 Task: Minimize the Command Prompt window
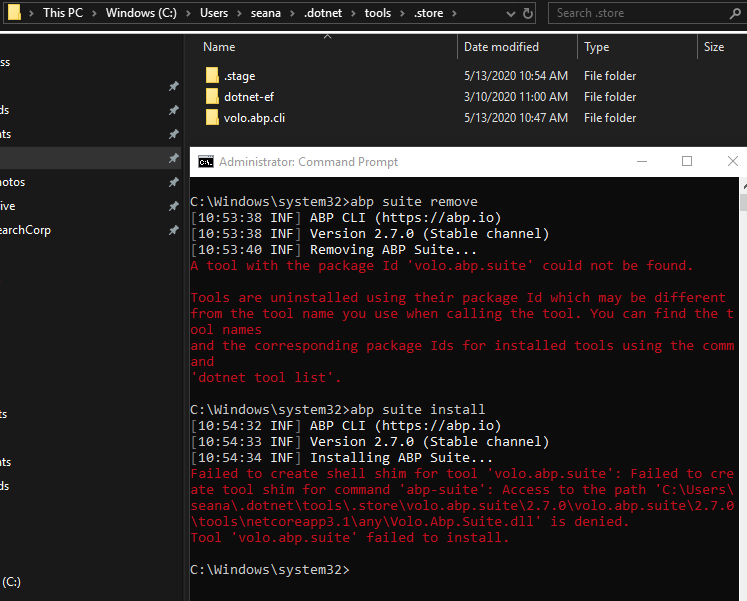[x=641, y=162]
